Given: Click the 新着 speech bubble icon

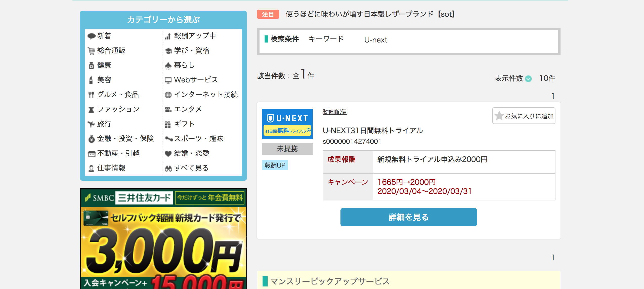Looking at the screenshot, I should point(91,36).
